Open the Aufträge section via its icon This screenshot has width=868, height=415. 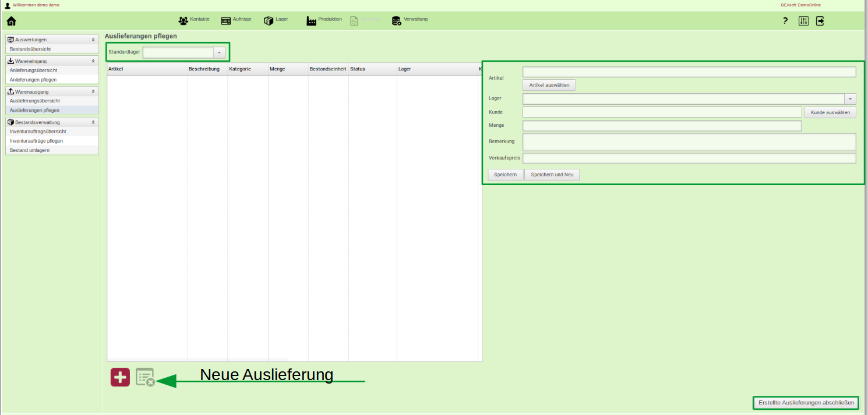tap(225, 19)
